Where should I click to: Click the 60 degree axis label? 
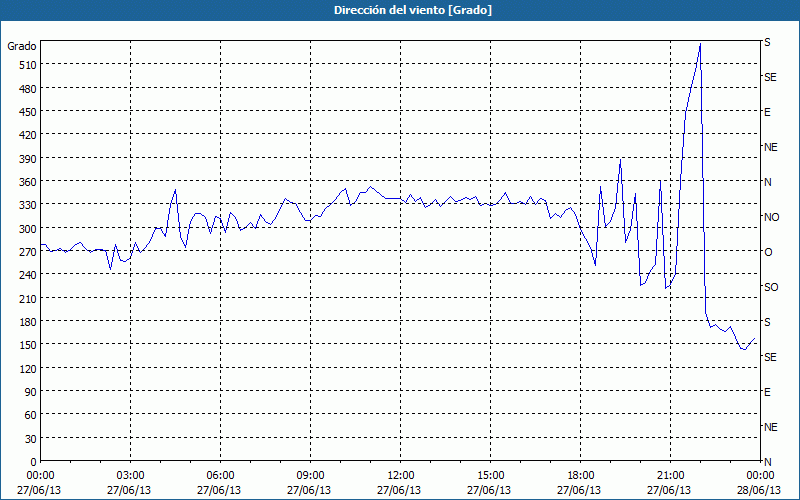pyautogui.click(x=31, y=415)
